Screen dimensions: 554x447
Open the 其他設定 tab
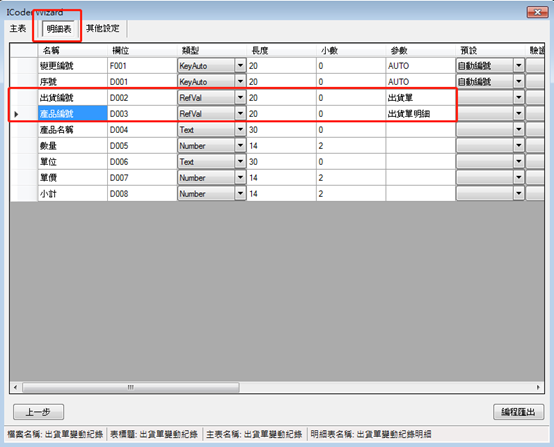coord(103,29)
